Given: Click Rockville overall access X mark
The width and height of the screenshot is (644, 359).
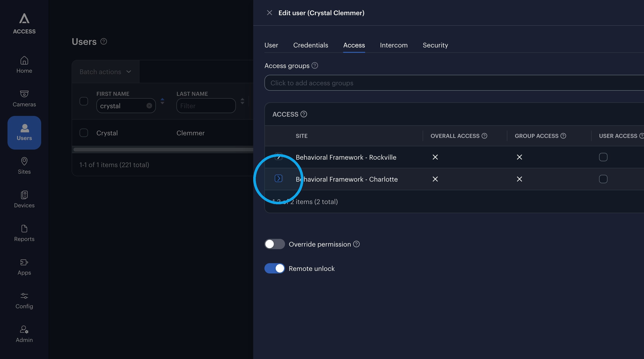Looking at the screenshot, I should 435,157.
